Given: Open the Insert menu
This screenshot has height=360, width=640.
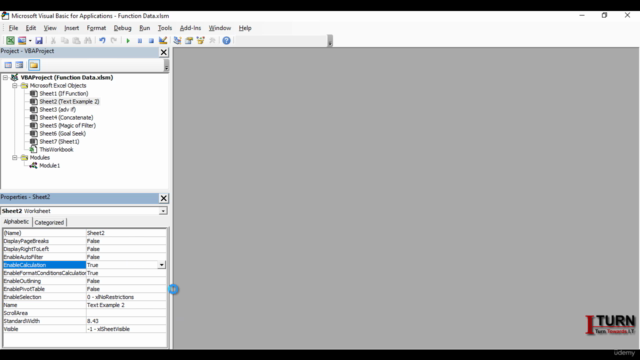Looking at the screenshot, I should point(71,28).
